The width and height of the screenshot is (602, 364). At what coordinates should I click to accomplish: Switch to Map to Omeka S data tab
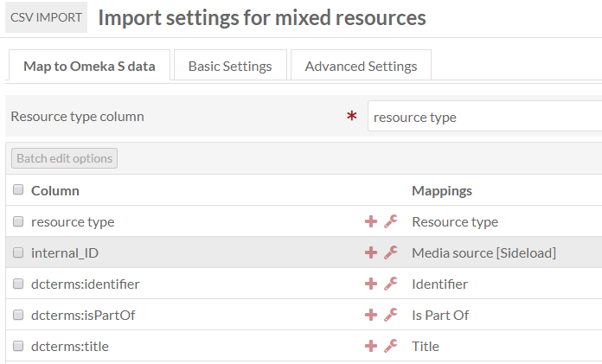89,66
